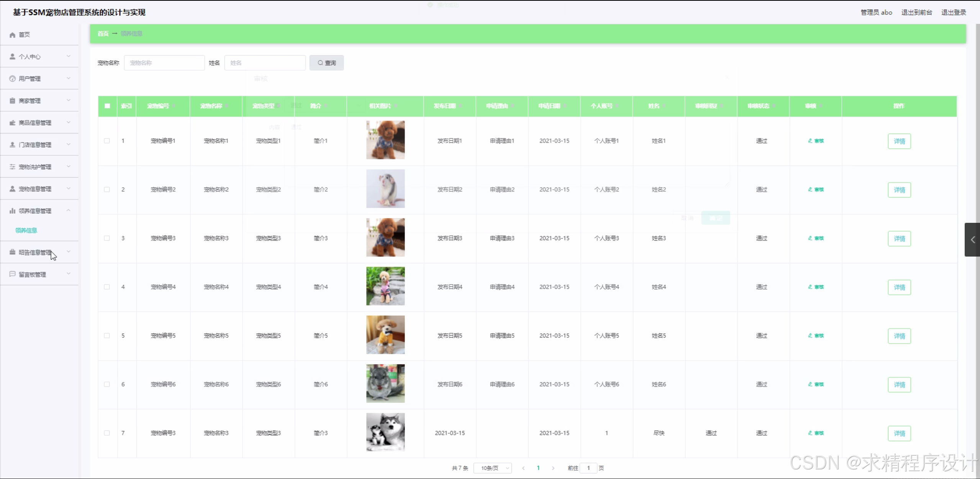Image resolution: width=980 pixels, height=479 pixels.
Task: Click 退出登录 in the top bar
Action: click(954, 12)
